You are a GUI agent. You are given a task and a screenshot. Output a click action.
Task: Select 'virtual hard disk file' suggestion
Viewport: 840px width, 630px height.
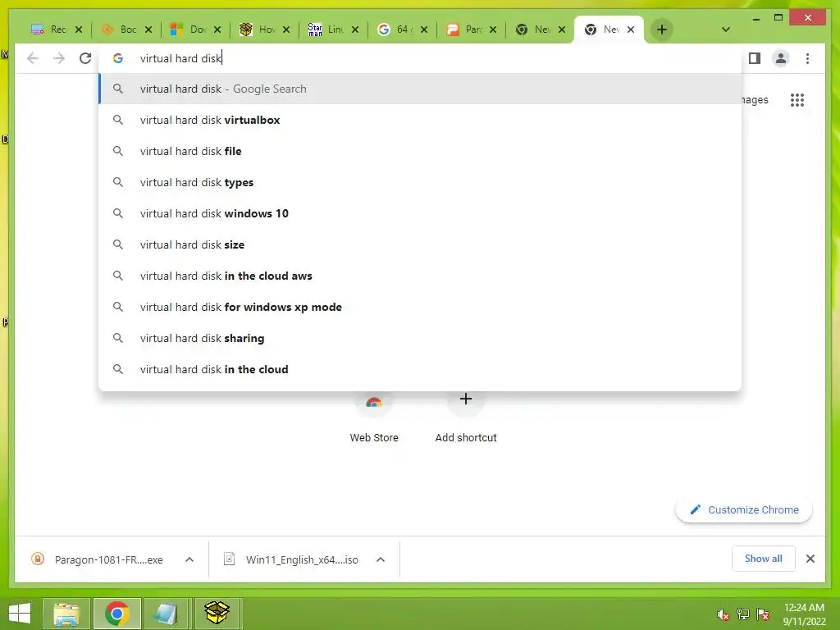[420, 151]
